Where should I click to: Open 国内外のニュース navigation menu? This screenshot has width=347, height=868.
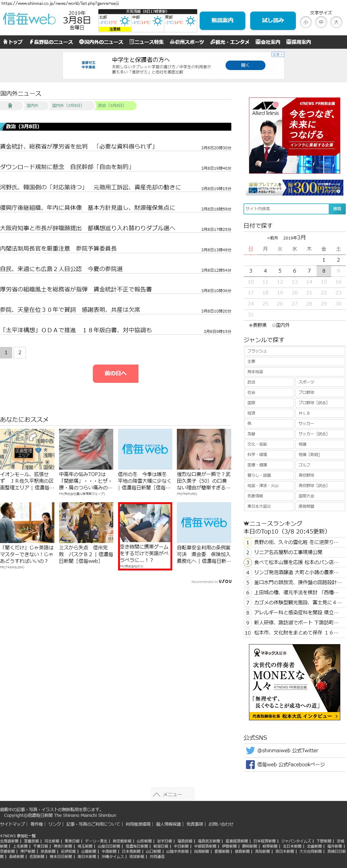coord(101,42)
